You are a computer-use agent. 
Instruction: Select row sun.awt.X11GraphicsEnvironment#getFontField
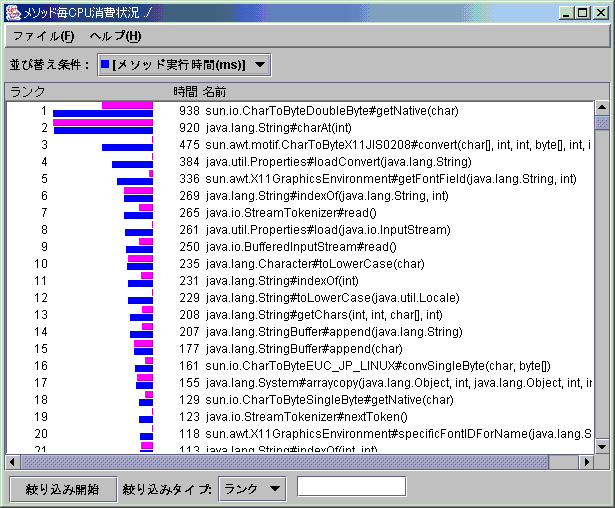(x=300, y=178)
